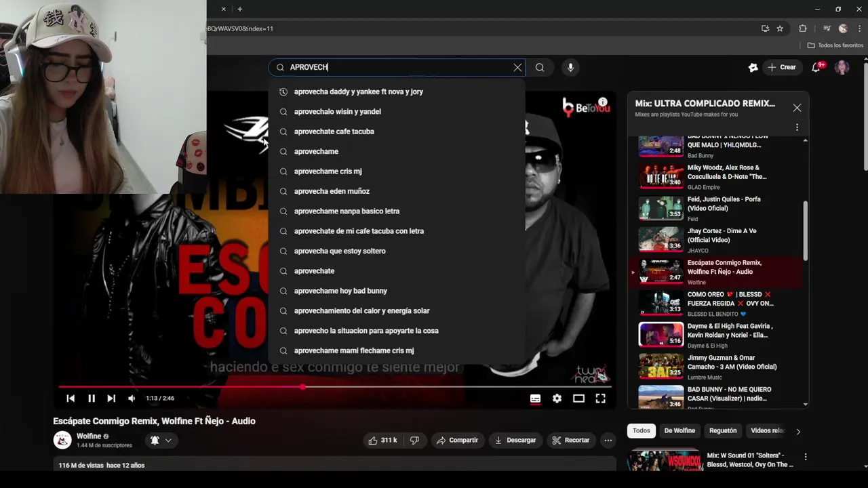The height and width of the screenshot is (488, 868).
Task: Select suggestion 'aprovechalo wisin y yandel'
Action: pyautogui.click(x=397, y=111)
